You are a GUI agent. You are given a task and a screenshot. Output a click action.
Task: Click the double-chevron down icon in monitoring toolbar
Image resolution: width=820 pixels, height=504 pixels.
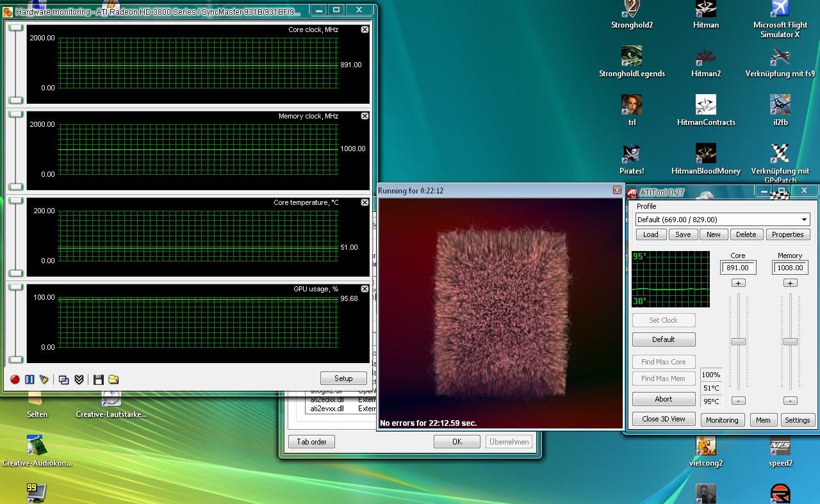coord(79,379)
